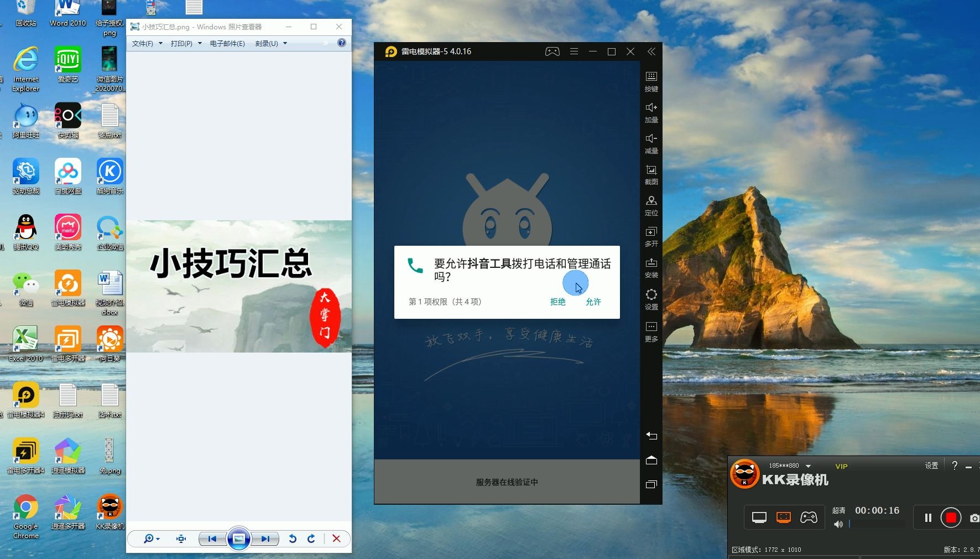Click the emulator back arrow button
This screenshot has height=559, width=980.
point(651,436)
